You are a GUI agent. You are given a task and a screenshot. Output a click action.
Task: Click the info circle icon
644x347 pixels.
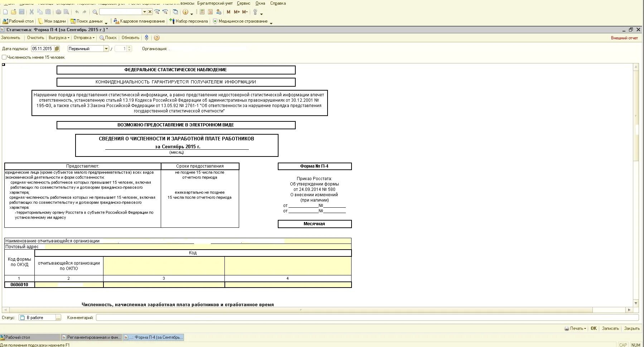tap(185, 12)
